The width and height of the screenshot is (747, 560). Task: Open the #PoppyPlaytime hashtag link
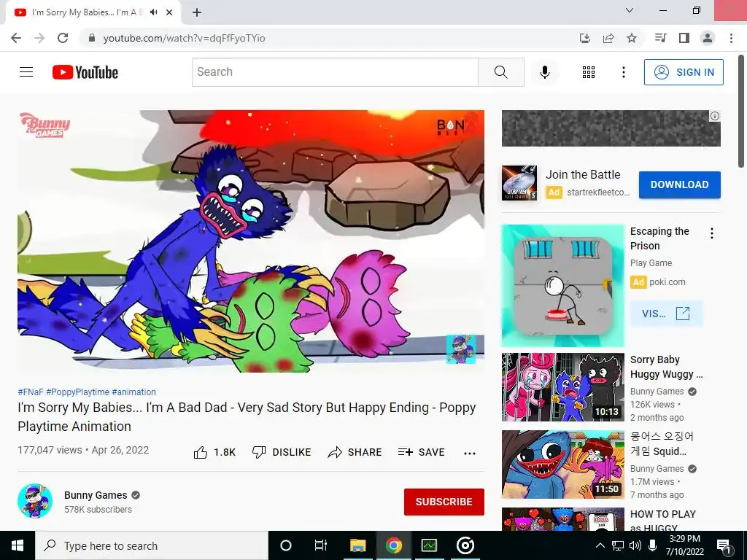pyautogui.click(x=77, y=392)
